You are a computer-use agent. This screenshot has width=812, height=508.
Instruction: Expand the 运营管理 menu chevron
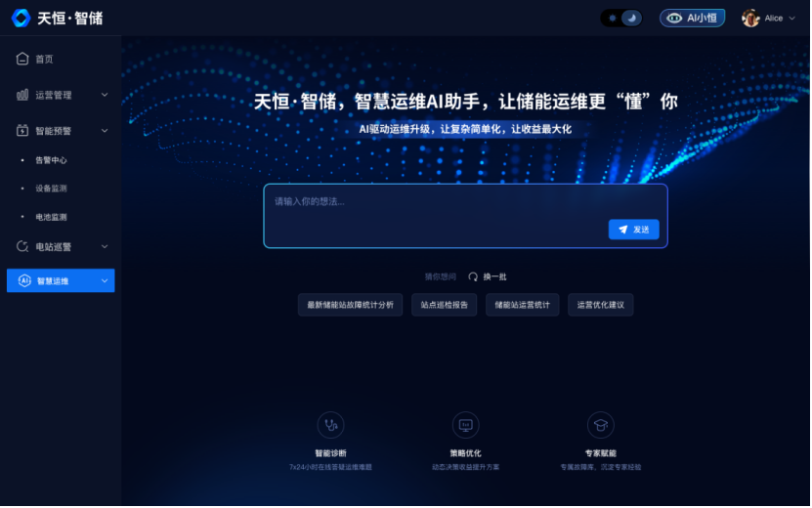[x=105, y=94]
